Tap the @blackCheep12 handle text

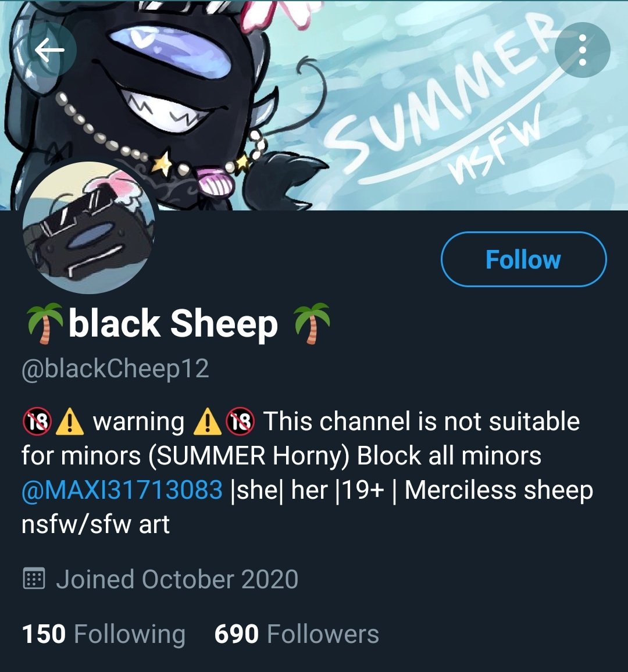click(x=115, y=369)
